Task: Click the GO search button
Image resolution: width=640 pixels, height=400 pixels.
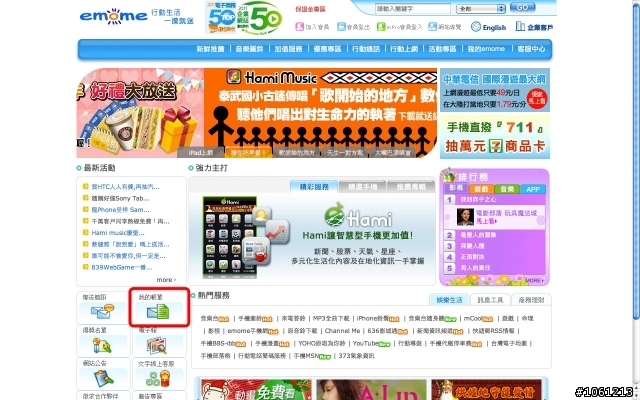Action: pos(522,8)
